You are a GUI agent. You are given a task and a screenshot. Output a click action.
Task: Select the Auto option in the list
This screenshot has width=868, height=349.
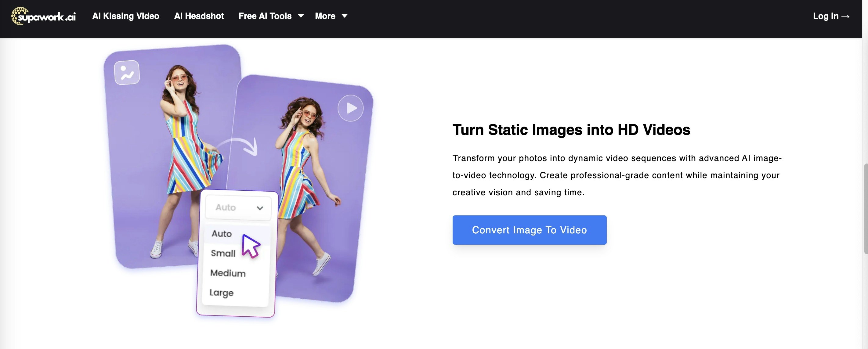(222, 233)
